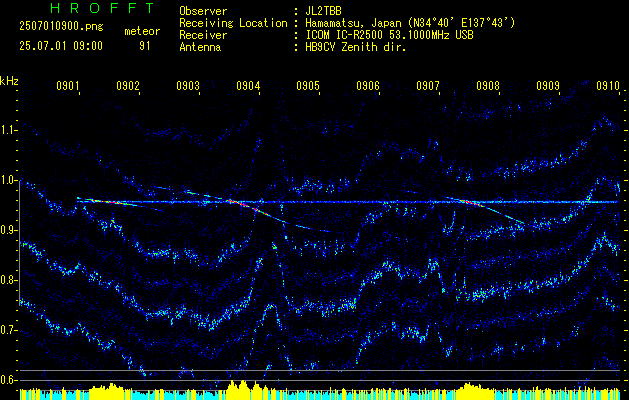Click the meteor label

[142, 31]
